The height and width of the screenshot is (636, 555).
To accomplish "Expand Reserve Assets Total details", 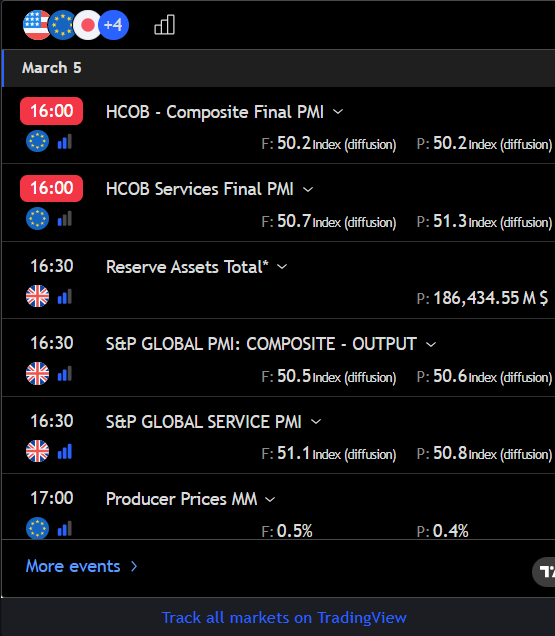I will [x=282, y=266].
